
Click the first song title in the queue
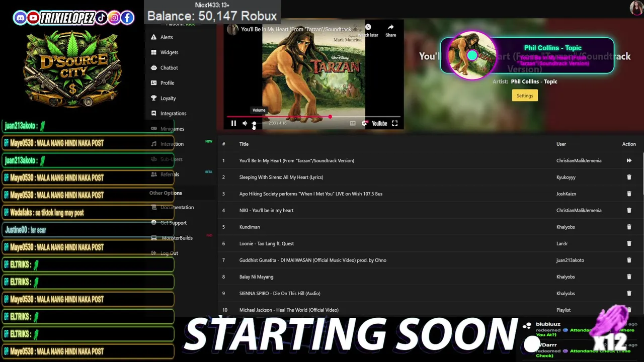click(297, 160)
